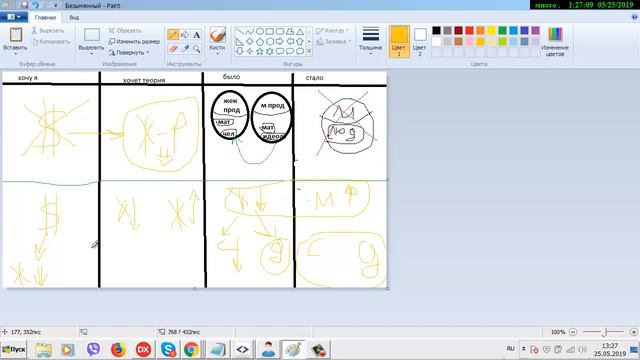Pick the black color swatch

click(436, 31)
